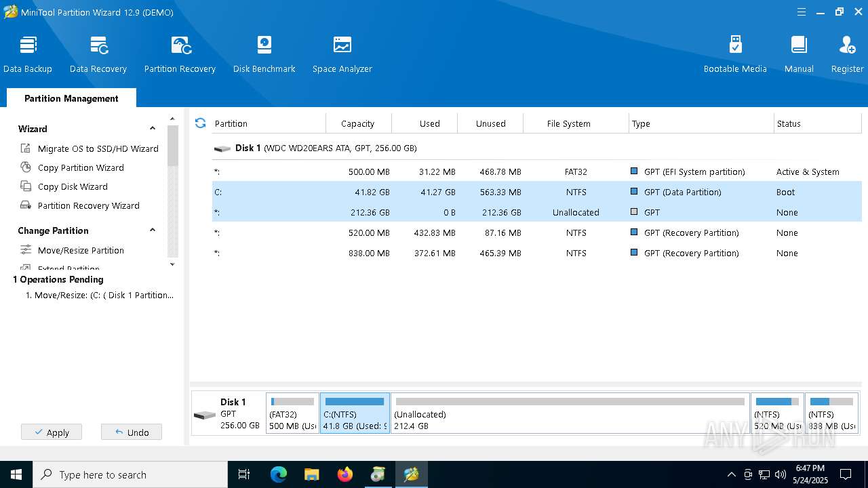
Task: Sort by the Partition column header
Action: pos(269,123)
